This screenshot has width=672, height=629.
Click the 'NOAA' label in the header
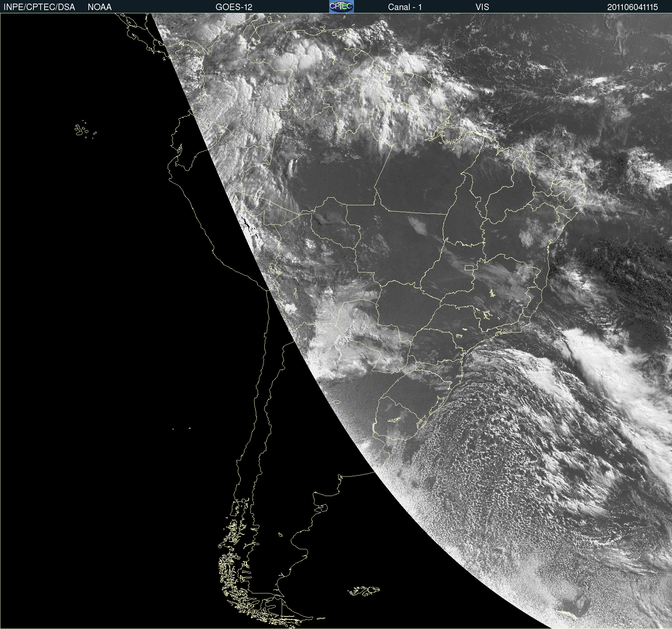[100, 7]
